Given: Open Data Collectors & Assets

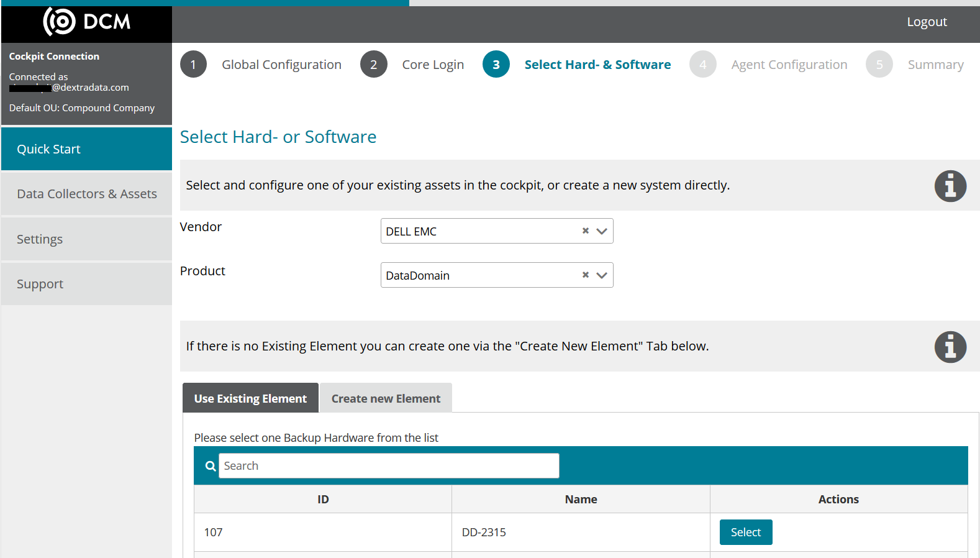Looking at the screenshot, I should 86,194.
